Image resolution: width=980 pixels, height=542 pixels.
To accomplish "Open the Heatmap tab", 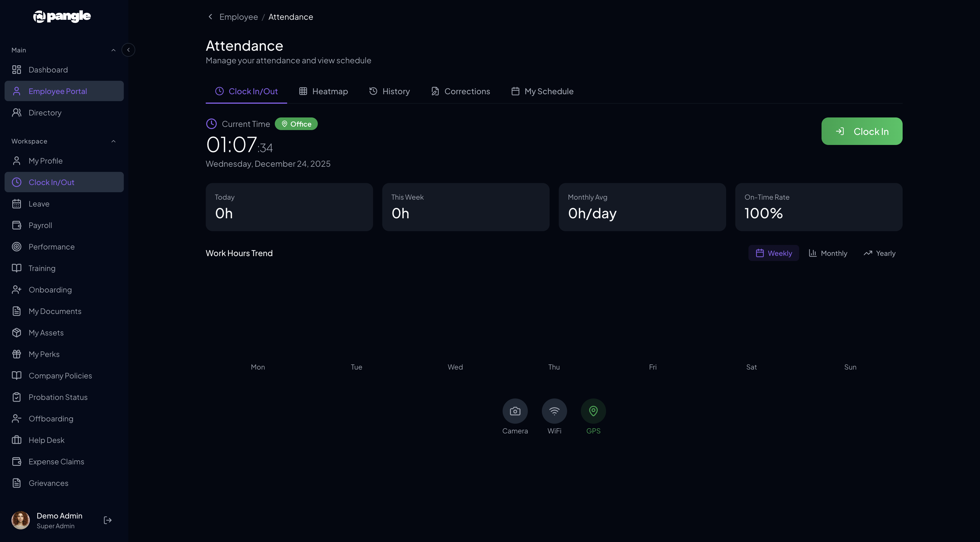I will [x=323, y=91].
